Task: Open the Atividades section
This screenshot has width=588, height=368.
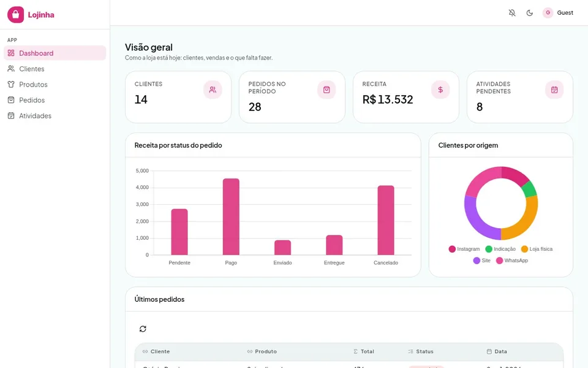Action: [x=55, y=116]
